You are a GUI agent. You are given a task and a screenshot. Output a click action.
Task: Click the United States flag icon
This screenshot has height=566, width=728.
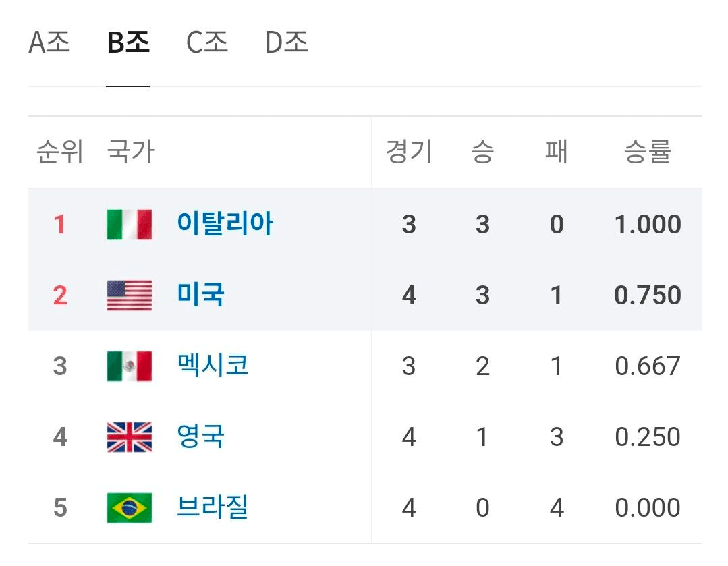(x=130, y=295)
